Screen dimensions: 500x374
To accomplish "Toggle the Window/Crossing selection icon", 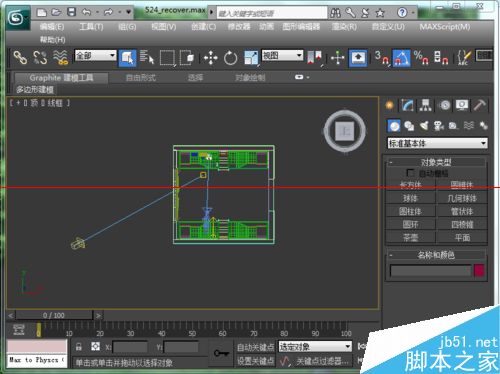I will coord(187,57).
